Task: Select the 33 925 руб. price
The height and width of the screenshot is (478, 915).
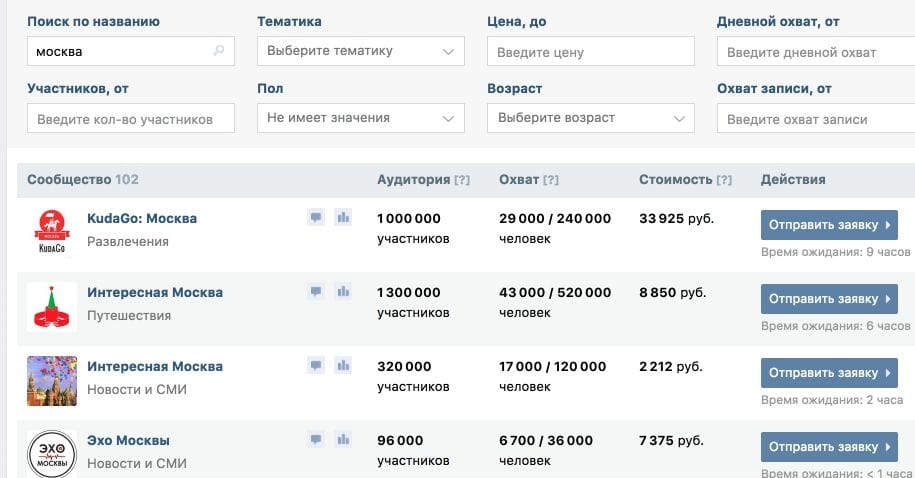Action: [676, 218]
